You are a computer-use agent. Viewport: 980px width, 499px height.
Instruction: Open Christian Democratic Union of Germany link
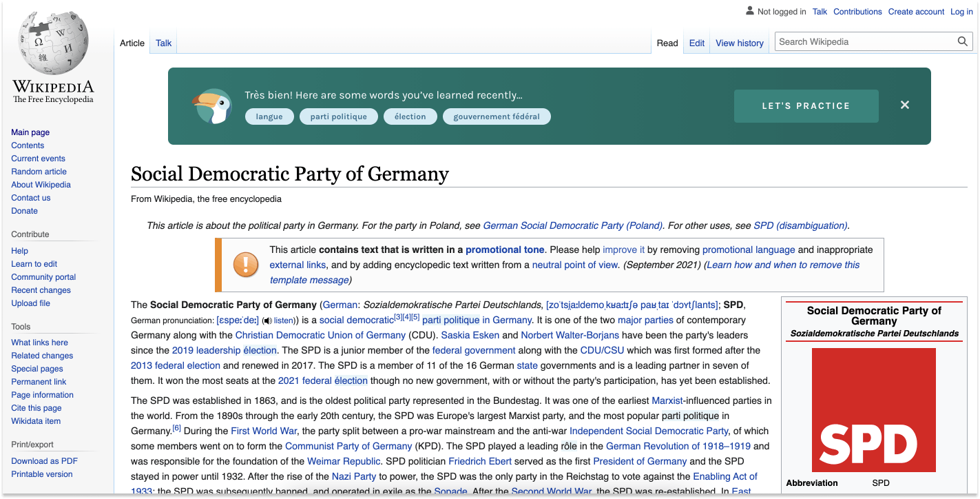320,335
